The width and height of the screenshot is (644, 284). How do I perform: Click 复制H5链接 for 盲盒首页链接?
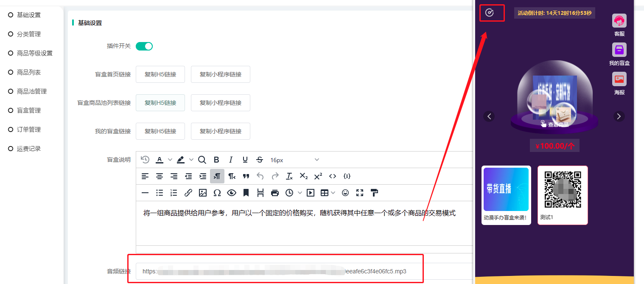tap(160, 74)
